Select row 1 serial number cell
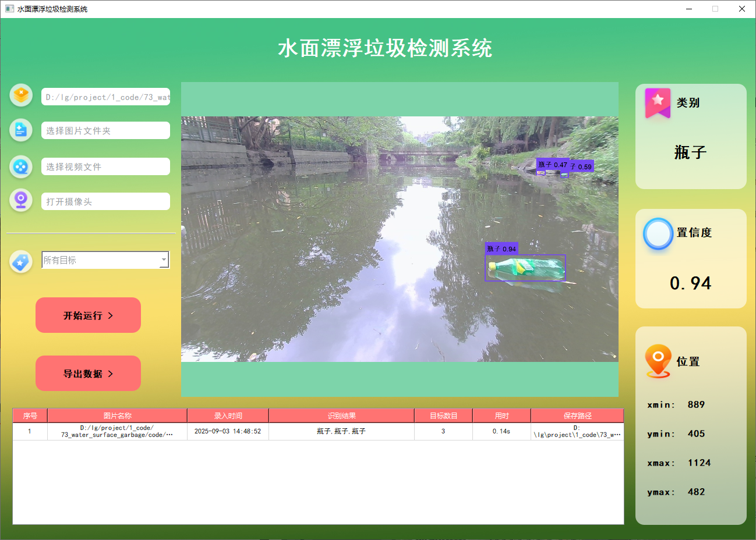The width and height of the screenshot is (756, 540). pyautogui.click(x=30, y=431)
